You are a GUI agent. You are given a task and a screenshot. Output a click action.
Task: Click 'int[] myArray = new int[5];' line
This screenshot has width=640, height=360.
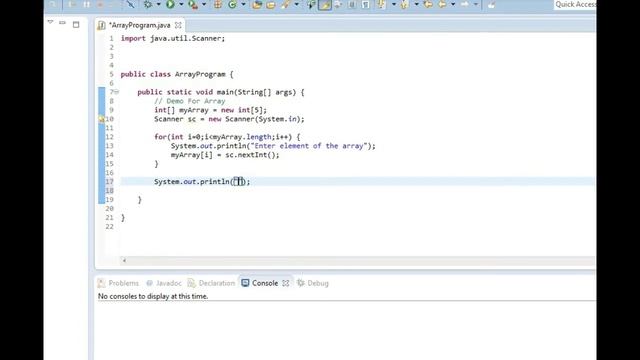pos(211,110)
